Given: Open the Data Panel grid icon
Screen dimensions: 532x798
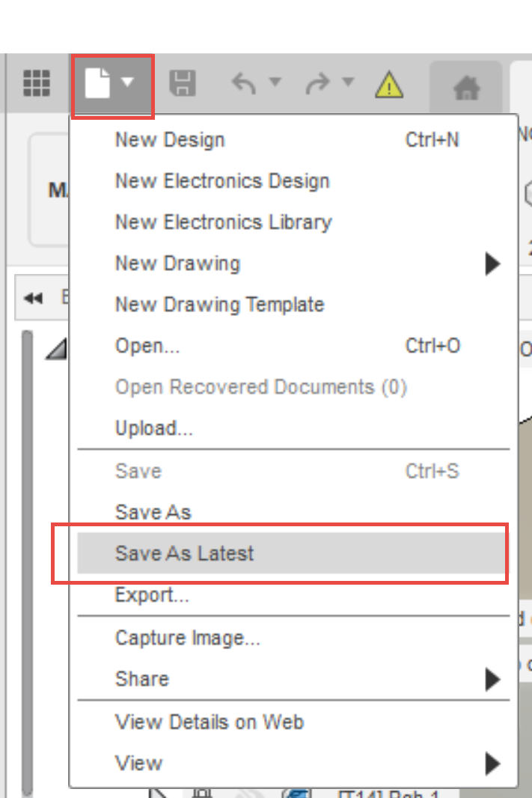Looking at the screenshot, I should click(37, 83).
